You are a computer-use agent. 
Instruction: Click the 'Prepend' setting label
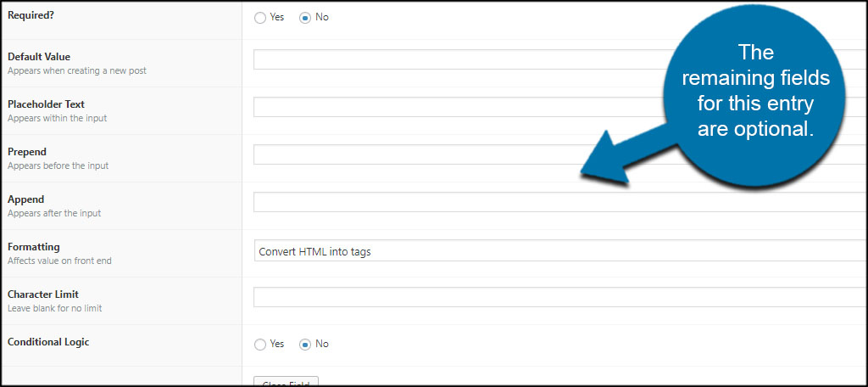27,152
